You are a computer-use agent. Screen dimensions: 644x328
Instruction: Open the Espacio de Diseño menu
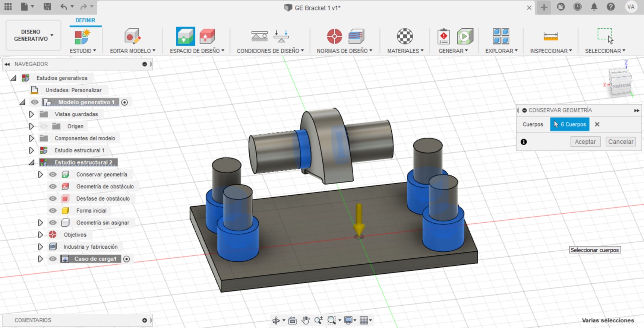(x=197, y=51)
